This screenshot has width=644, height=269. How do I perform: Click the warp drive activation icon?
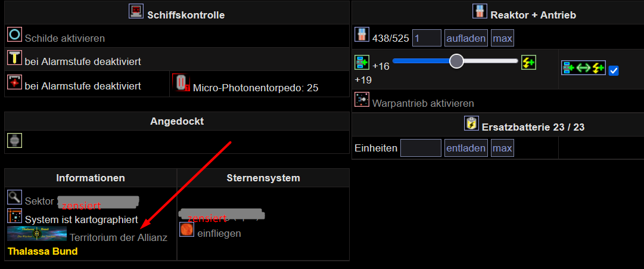point(362,100)
